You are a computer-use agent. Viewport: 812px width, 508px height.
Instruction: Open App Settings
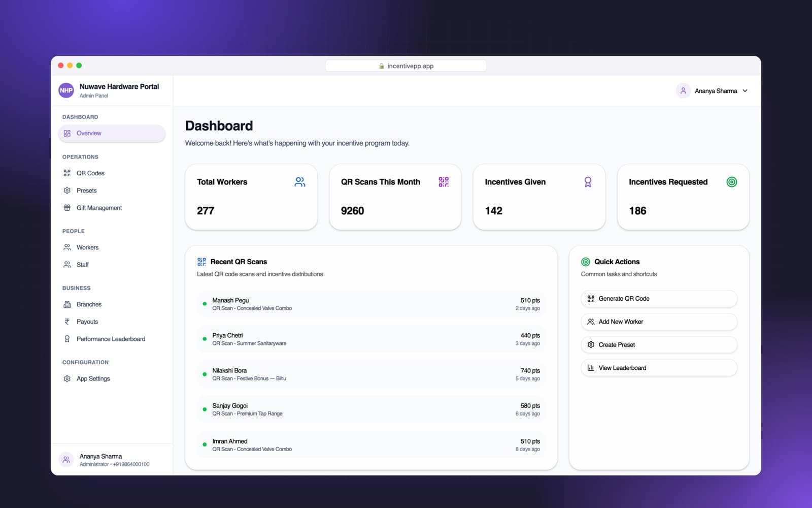pyautogui.click(x=112, y=378)
